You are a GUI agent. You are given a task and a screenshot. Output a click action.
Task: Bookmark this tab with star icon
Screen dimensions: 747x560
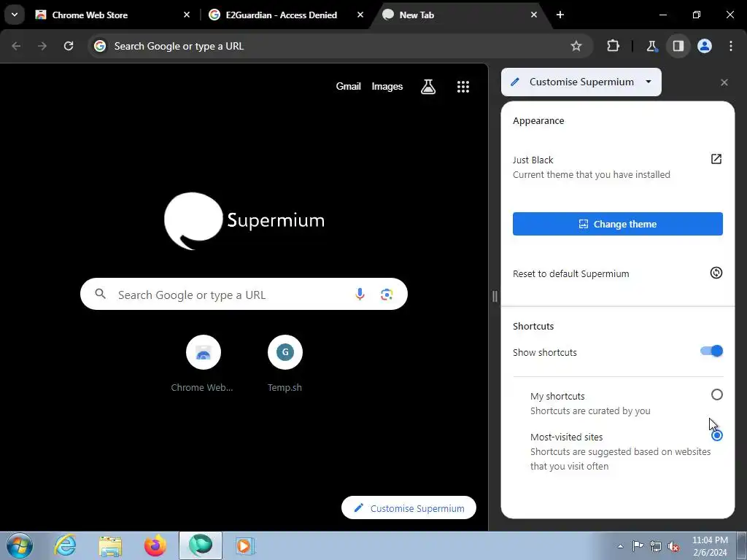[576, 46]
